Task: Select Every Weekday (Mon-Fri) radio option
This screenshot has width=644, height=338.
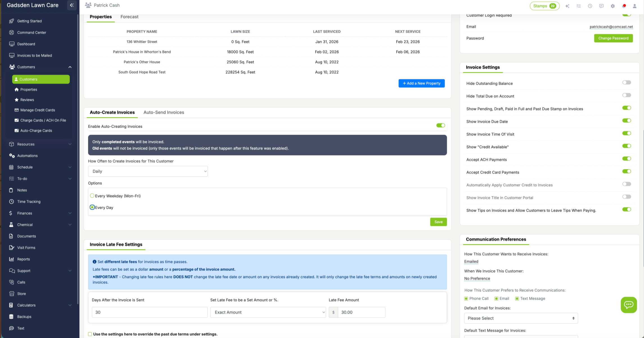Action: tap(92, 195)
